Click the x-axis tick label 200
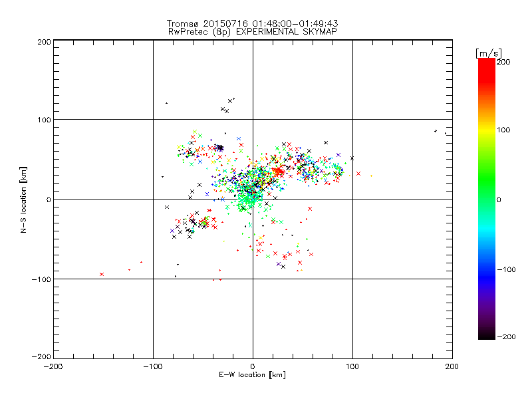 (x=452, y=366)
